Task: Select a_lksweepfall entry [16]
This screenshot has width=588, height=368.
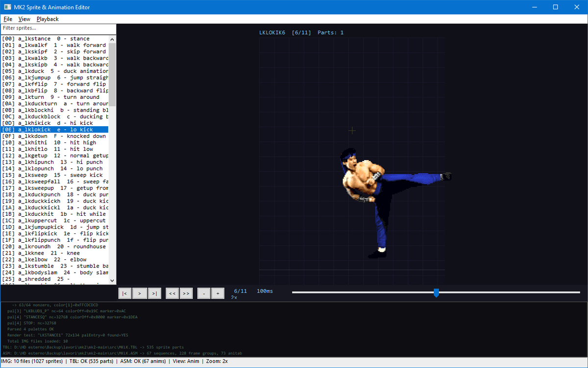Action: (x=55, y=182)
